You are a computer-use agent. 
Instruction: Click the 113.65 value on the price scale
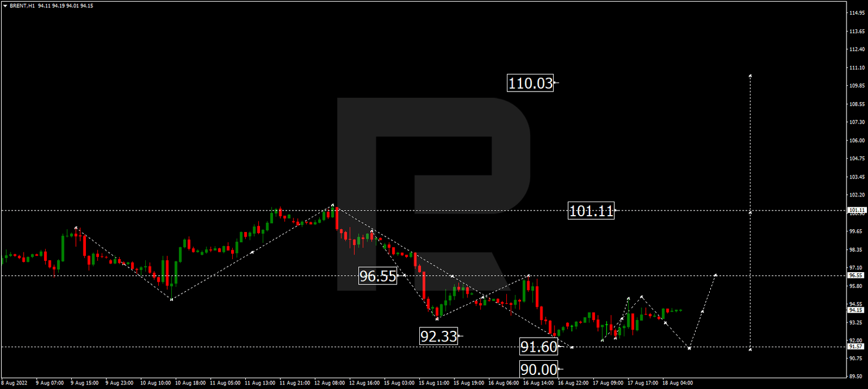tap(857, 32)
